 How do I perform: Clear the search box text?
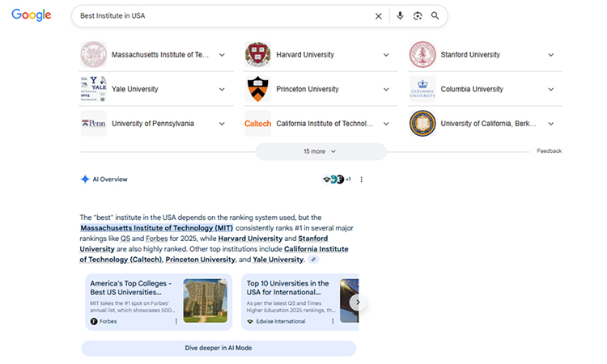click(378, 16)
